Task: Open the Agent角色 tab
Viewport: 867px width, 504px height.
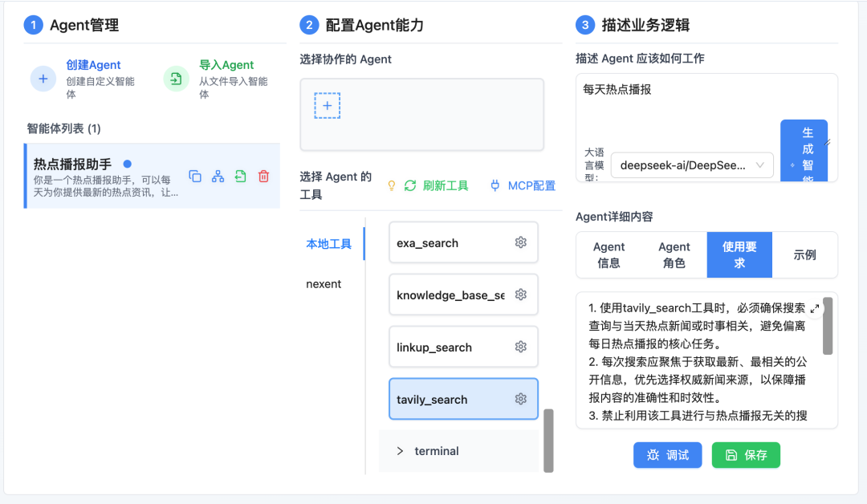Action: pyautogui.click(x=674, y=254)
